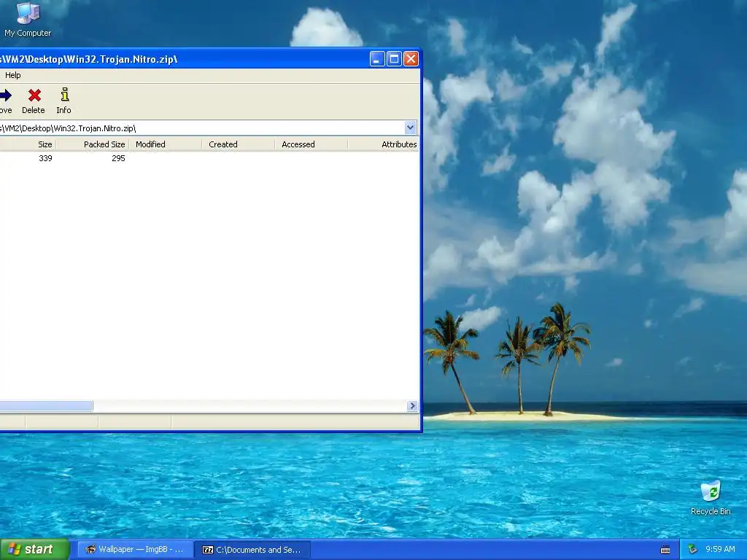Click the horizontal scrollbar thumb

coord(46,405)
